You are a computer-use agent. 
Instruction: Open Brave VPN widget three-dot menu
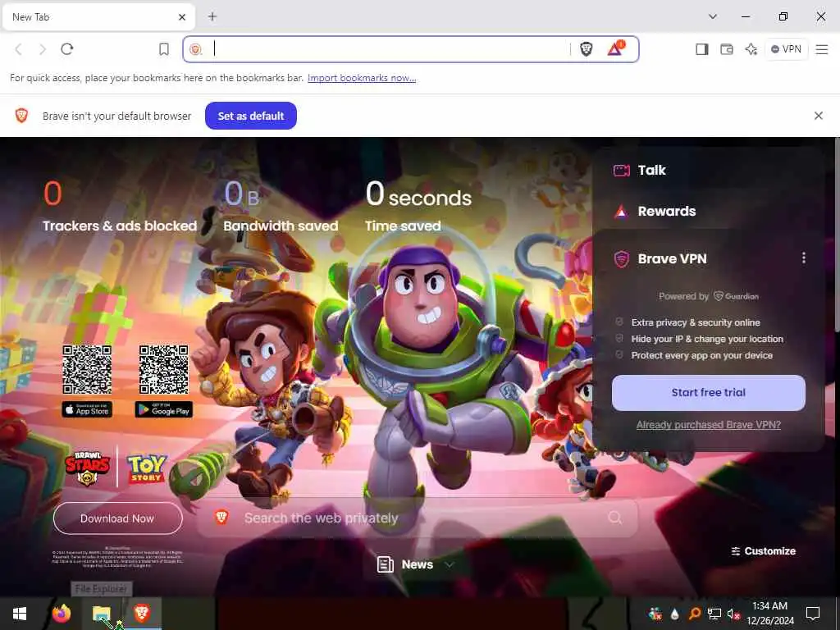click(x=804, y=258)
